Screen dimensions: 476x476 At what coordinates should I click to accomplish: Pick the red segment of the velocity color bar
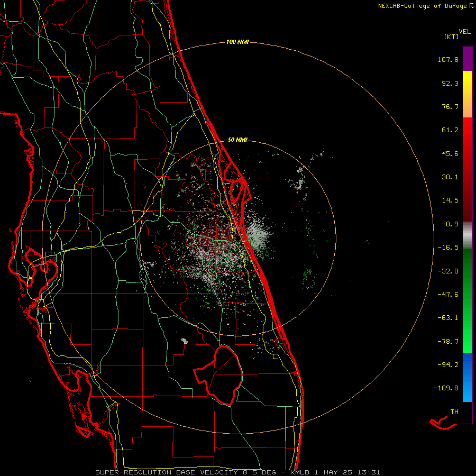click(x=467, y=169)
